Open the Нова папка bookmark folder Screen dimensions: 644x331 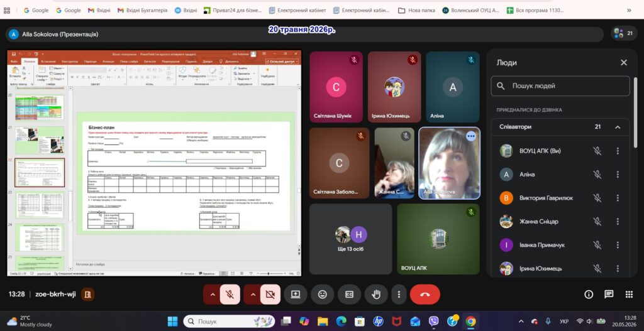416,10
